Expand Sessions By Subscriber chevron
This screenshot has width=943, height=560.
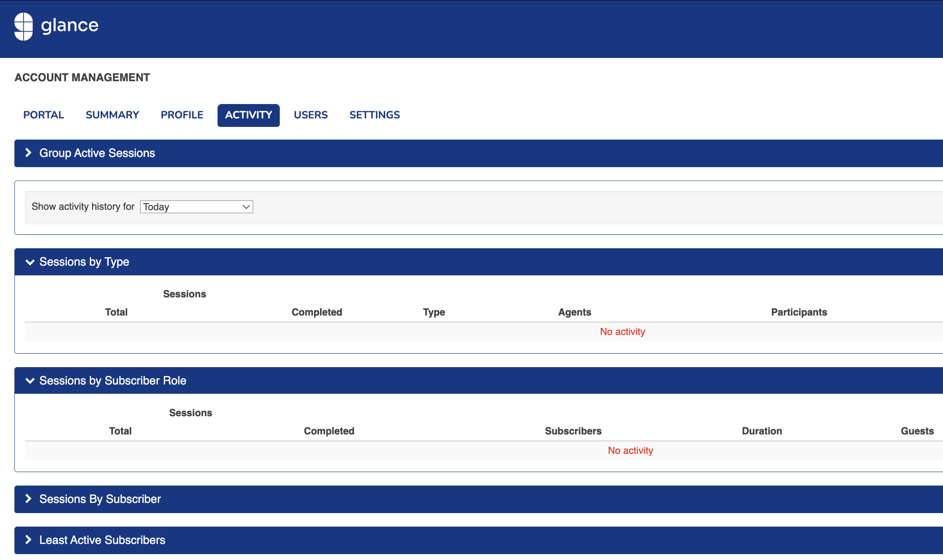pyautogui.click(x=28, y=499)
